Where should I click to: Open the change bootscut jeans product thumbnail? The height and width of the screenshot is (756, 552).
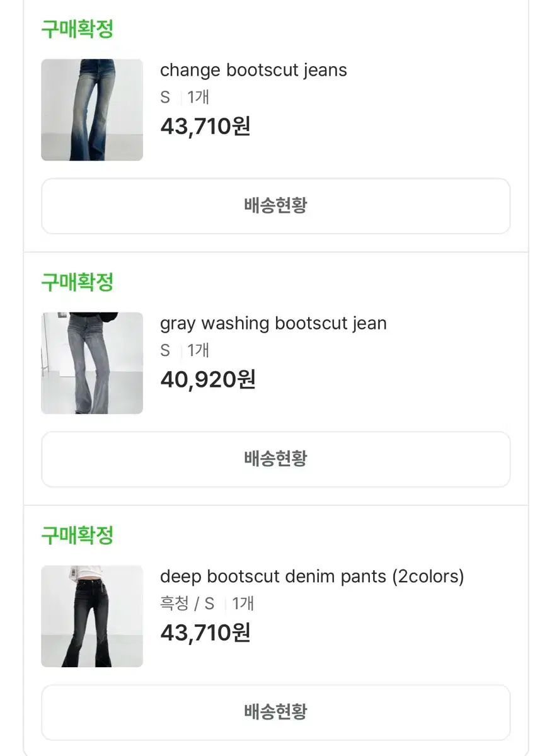(x=92, y=110)
